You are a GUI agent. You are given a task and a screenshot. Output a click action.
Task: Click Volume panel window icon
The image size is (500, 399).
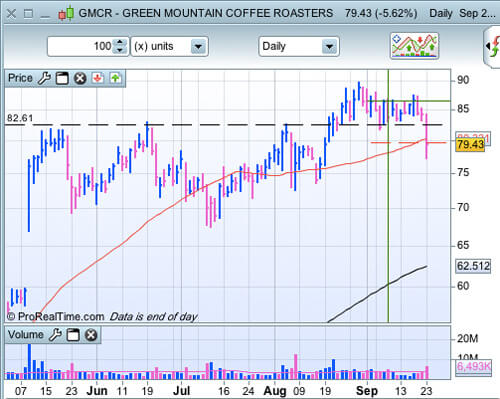point(73,335)
